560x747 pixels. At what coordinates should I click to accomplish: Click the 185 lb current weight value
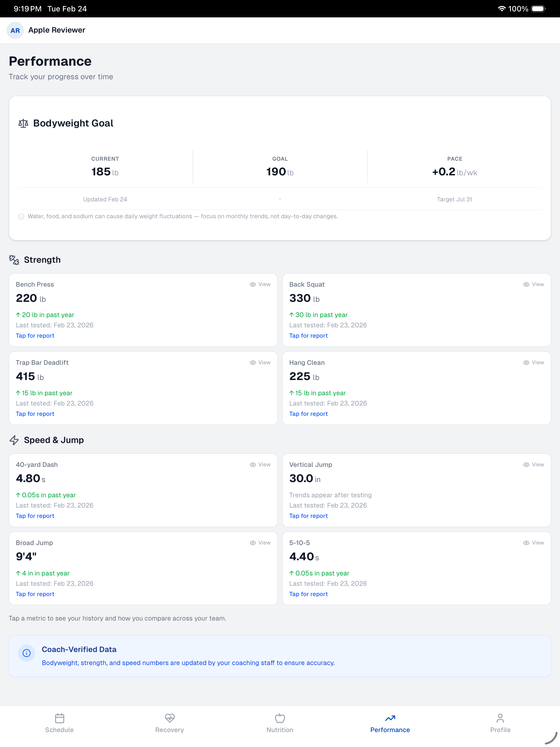(105, 172)
